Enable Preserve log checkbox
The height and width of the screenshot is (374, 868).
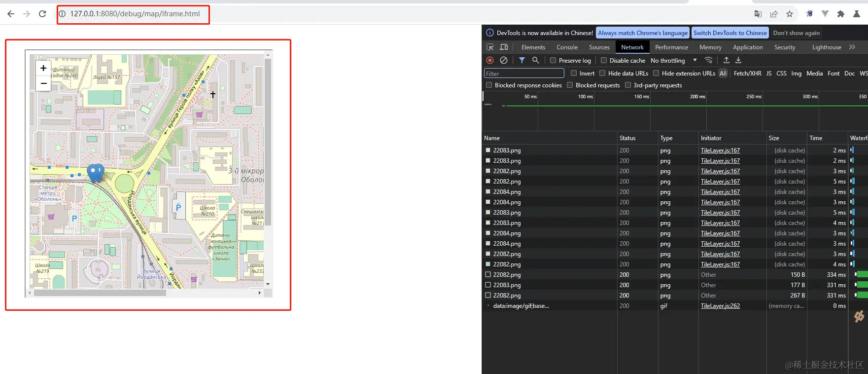pyautogui.click(x=553, y=60)
